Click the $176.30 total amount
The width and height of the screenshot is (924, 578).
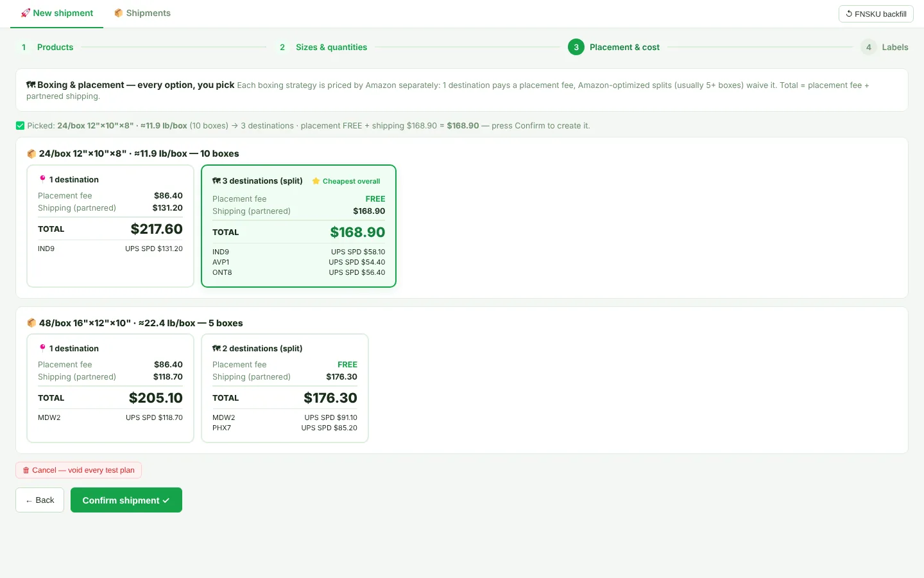(330, 398)
